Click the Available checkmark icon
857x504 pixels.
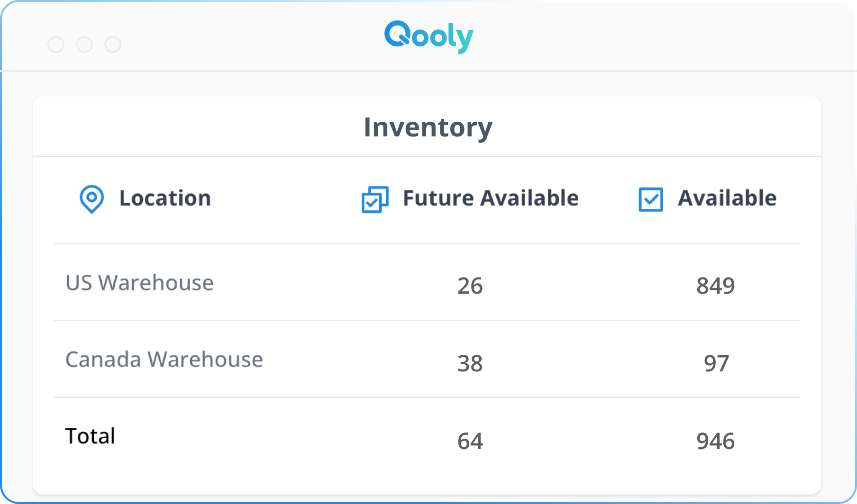pyautogui.click(x=651, y=199)
